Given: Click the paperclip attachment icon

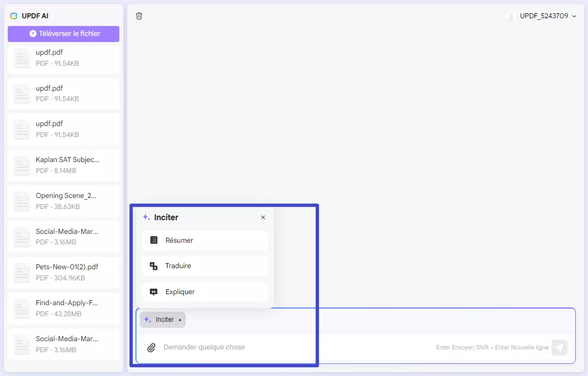Looking at the screenshot, I should pos(152,347).
